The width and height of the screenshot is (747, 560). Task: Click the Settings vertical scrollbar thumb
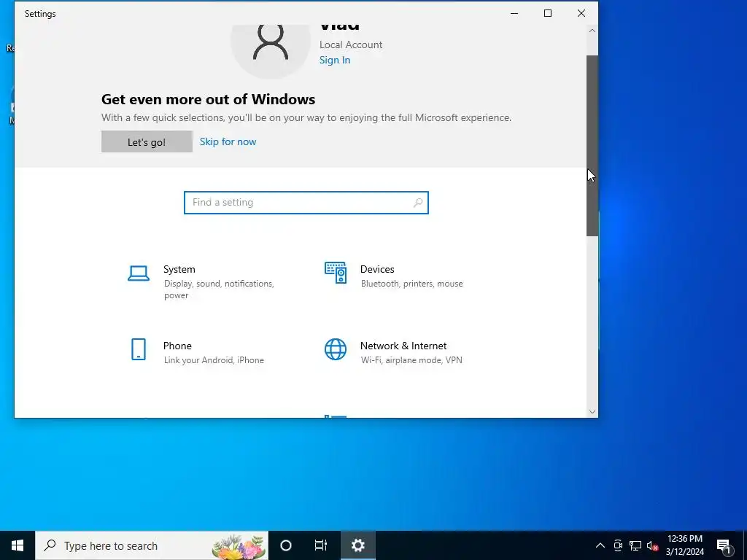[592, 145]
